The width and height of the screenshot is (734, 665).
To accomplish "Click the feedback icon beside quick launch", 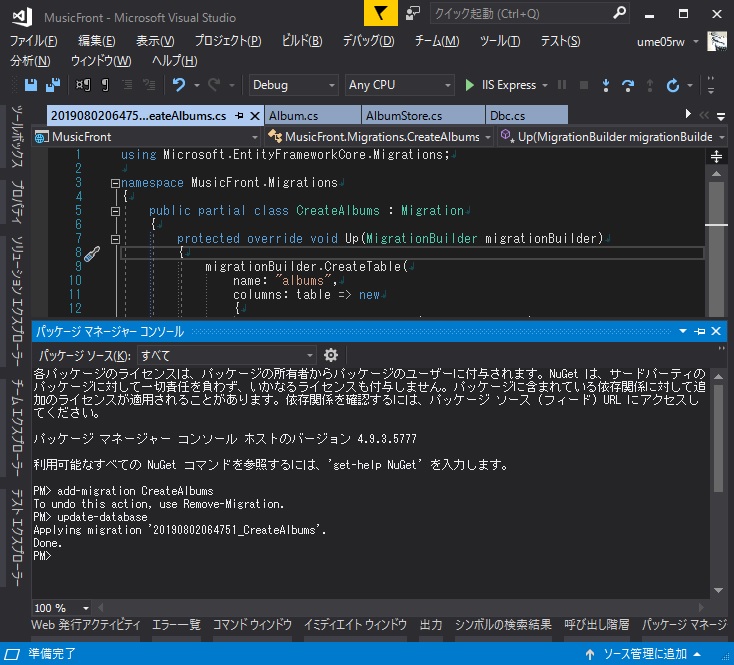I will click(x=412, y=13).
